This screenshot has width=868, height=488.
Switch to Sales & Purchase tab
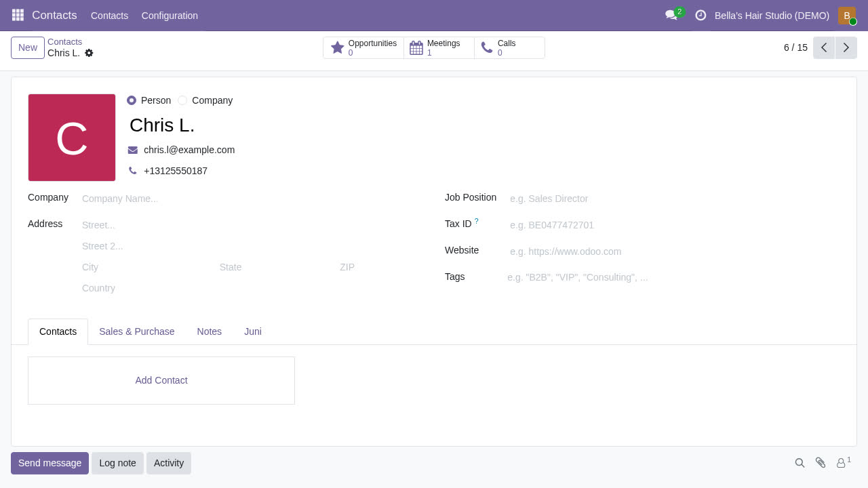(x=137, y=331)
